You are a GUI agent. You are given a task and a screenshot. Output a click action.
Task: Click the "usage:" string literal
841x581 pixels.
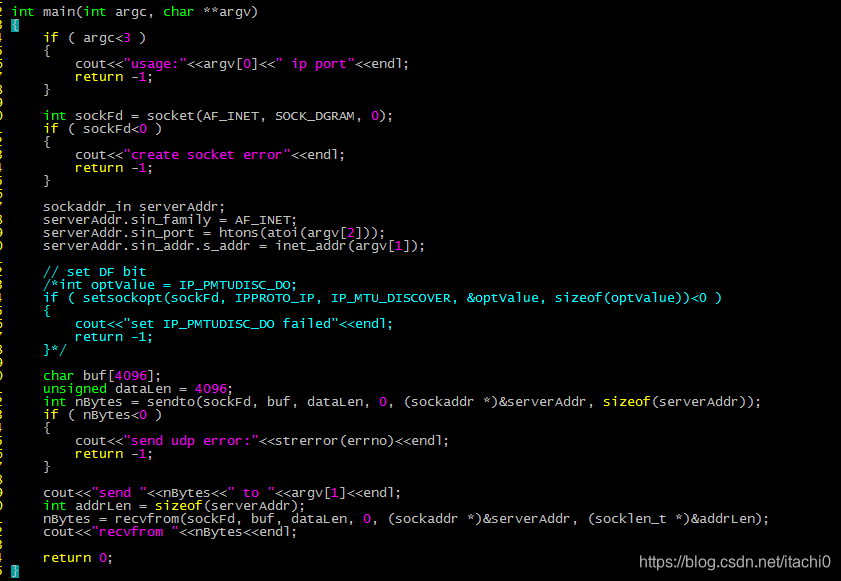(x=156, y=64)
